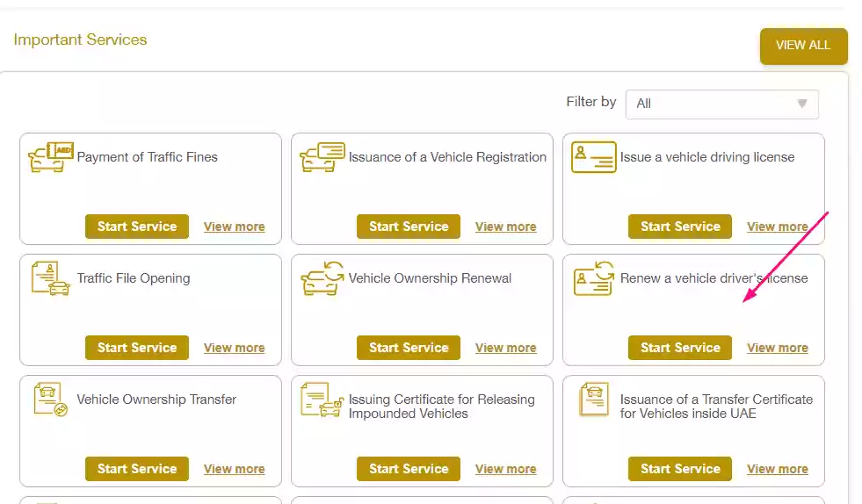The image size is (862, 504).
Task: Click the 'Vehicle Ownership Transfer' title
Action: click(x=156, y=400)
